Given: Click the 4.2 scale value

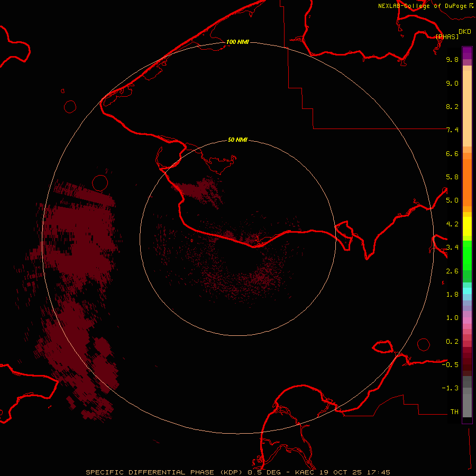Looking at the screenshot, I should pos(452,224).
